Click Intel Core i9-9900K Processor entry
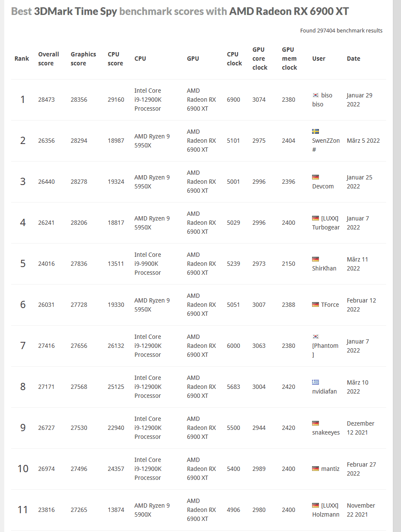The height and width of the screenshot is (532, 401). point(147,264)
